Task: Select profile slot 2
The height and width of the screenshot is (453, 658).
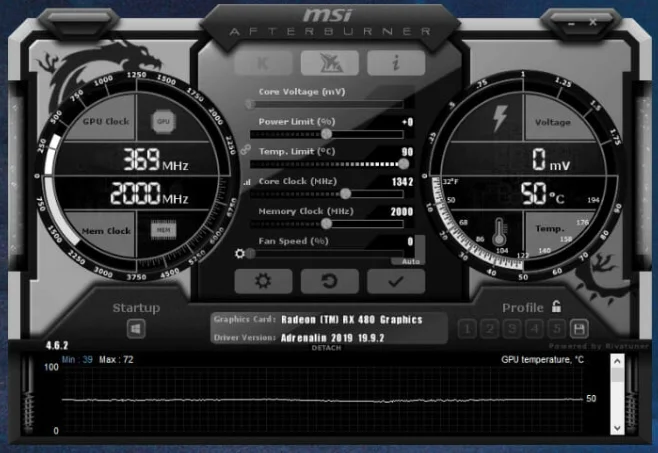Action: click(489, 329)
